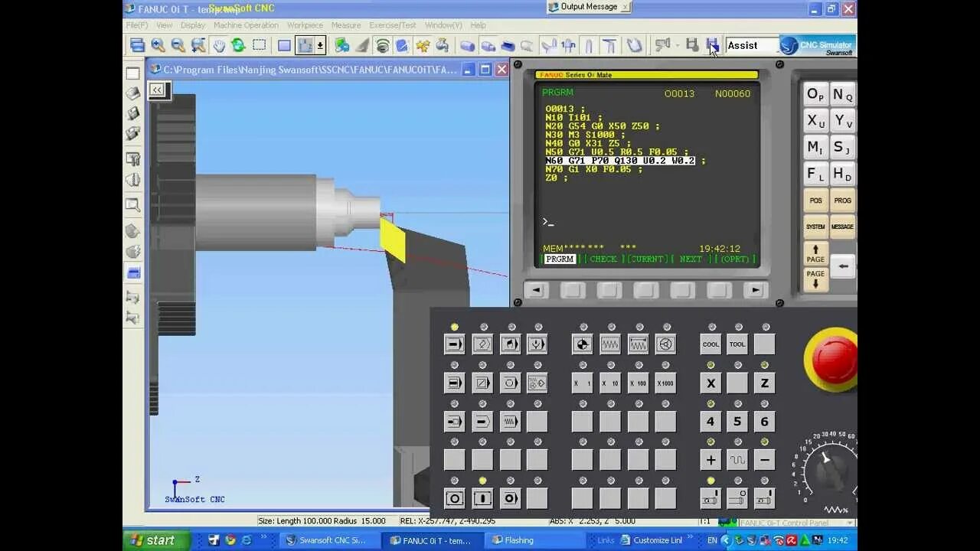Open the Machine Operation menu
The image size is (980, 551).
coord(246,25)
